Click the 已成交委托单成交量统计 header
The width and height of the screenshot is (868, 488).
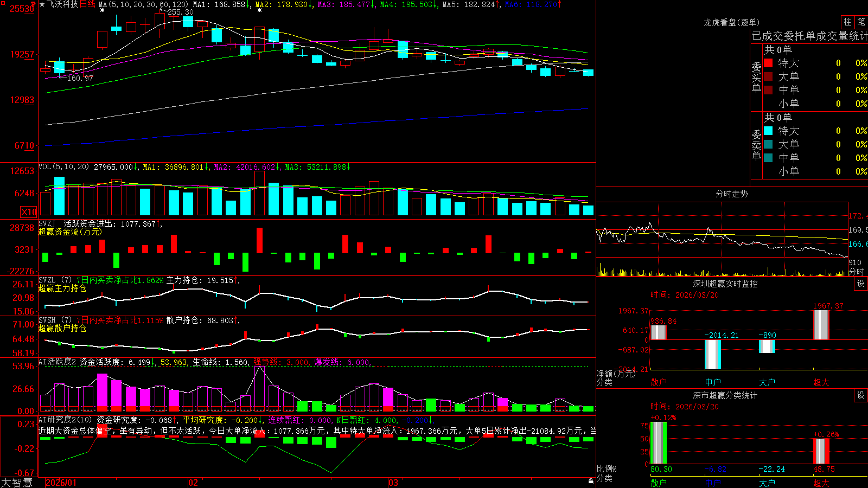tap(809, 36)
